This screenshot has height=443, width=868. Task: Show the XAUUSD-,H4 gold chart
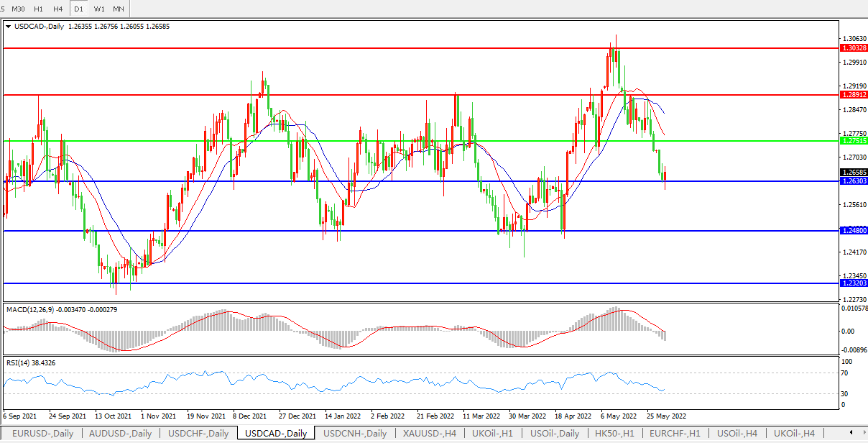point(430,433)
